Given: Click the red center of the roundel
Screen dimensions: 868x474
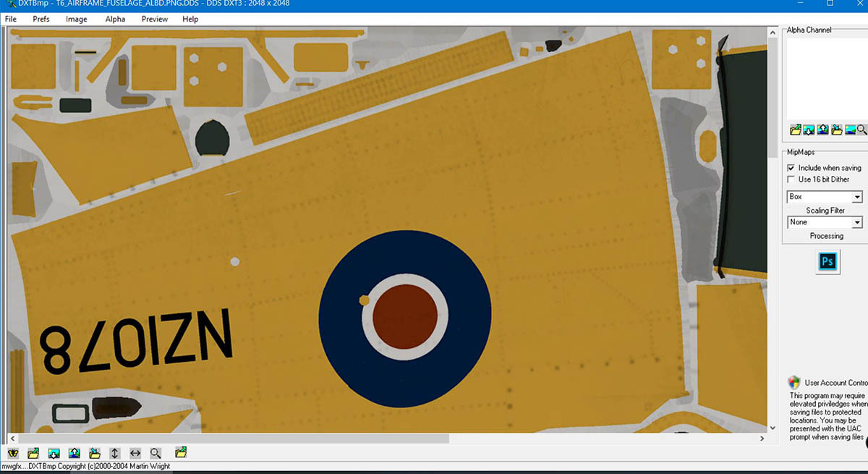Looking at the screenshot, I should [x=404, y=318].
